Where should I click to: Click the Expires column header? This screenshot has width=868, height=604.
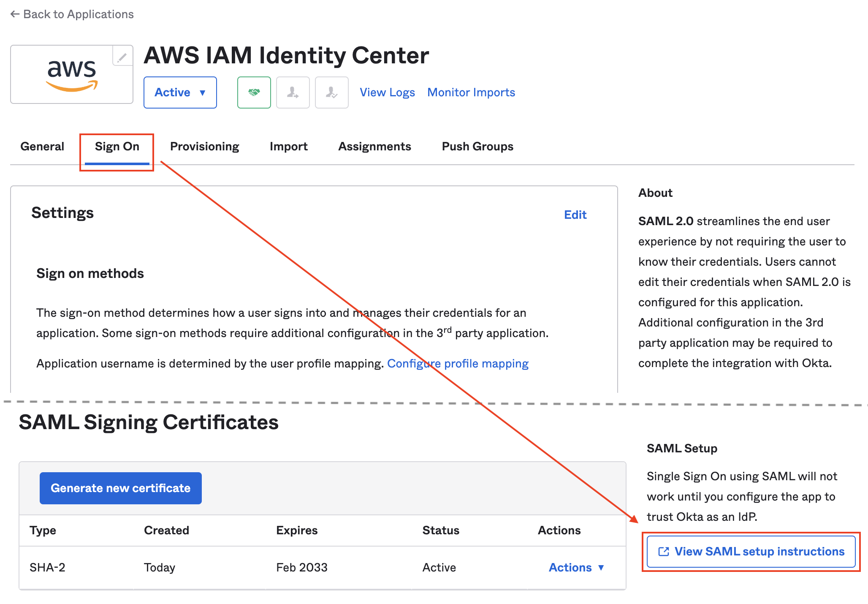pyautogui.click(x=297, y=531)
